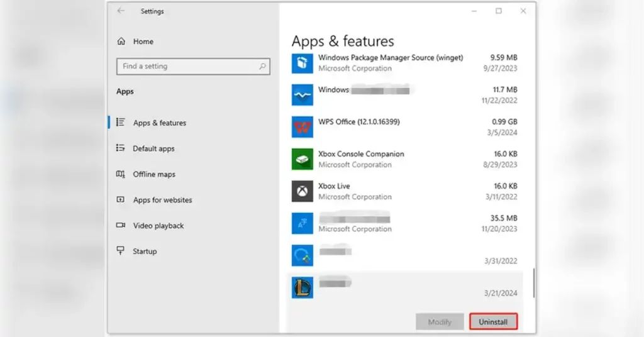Select the 35.5 MB translator app icon
This screenshot has height=337, width=644.
coord(303,223)
